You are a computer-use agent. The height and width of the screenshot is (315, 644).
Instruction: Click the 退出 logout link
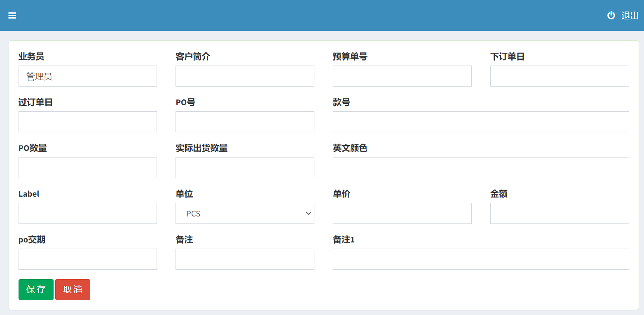pos(630,16)
